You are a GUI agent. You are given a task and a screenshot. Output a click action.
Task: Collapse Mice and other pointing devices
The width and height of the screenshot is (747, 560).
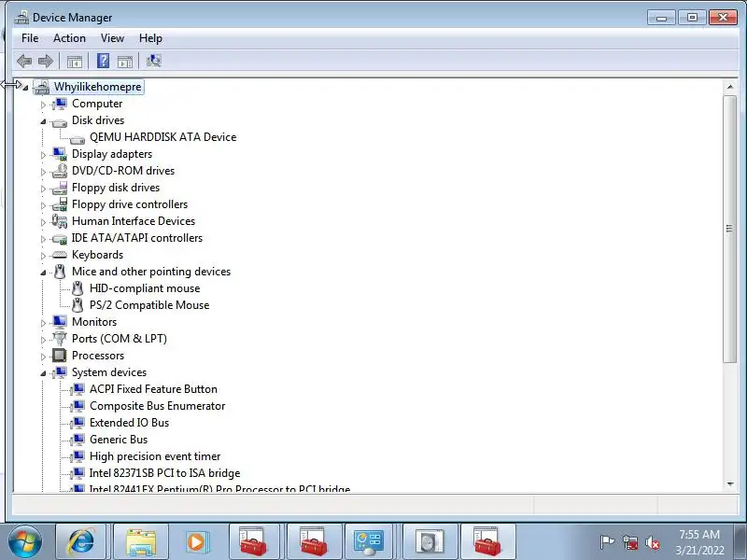click(x=43, y=273)
